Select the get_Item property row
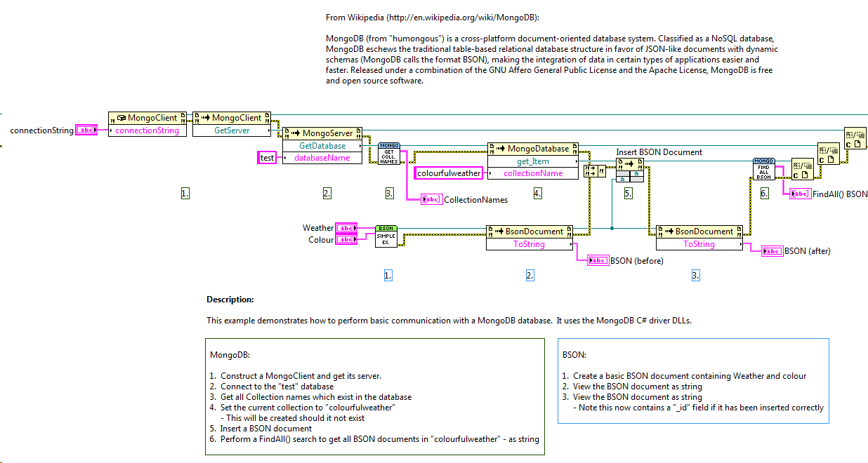The image size is (868, 463). point(533,161)
